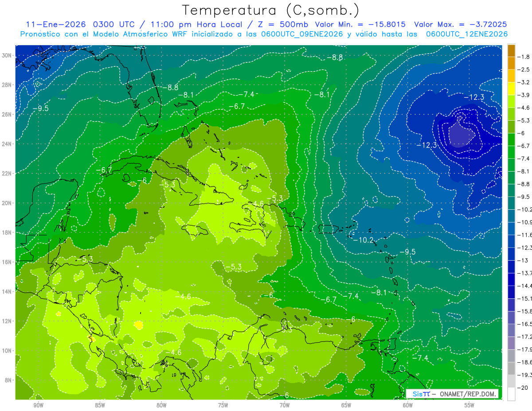The image size is (532, 411).
Task: Pick the white swatch below -20 on the color scale
Action: click(x=511, y=394)
